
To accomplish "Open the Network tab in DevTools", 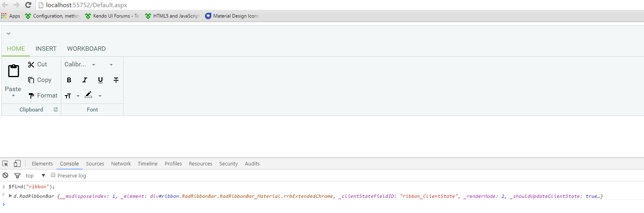I will point(121,164).
